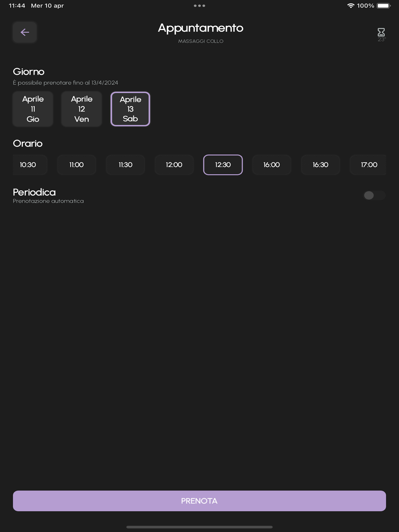Tap the Wi-Fi status icon
This screenshot has height=532, width=399.
351,6
